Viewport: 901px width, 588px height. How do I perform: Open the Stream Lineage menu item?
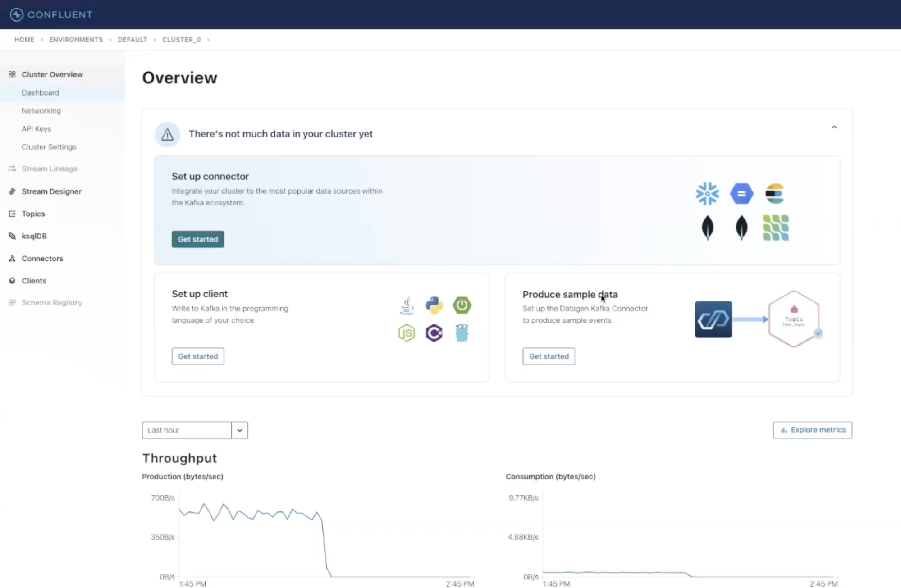point(50,169)
